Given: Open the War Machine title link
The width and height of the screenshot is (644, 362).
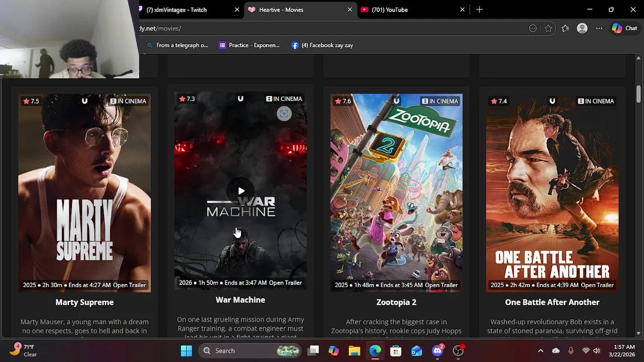Looking at the screenshot, I should (240, 300).
